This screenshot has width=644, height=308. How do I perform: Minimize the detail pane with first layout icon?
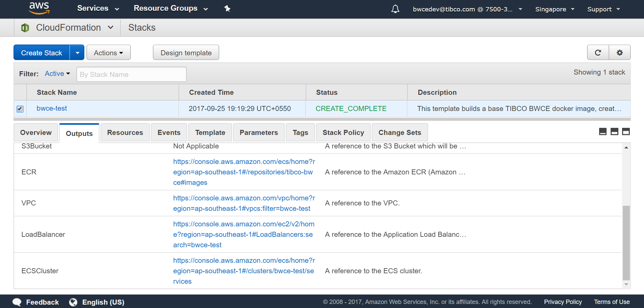tap(603, 132)
